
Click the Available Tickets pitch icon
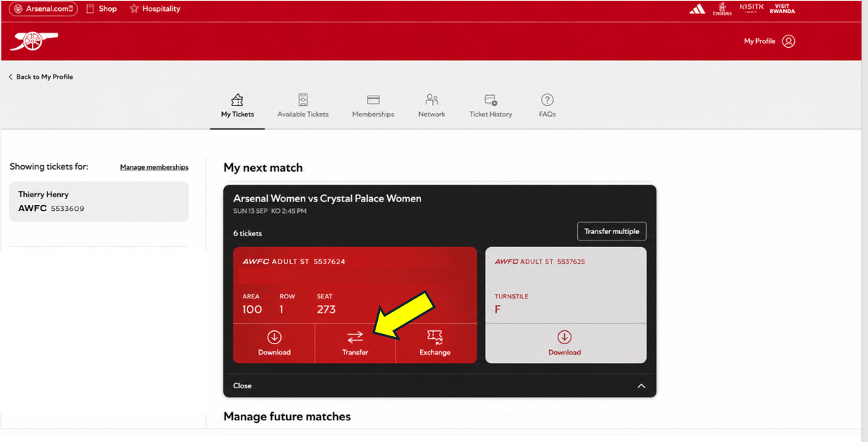click(303, 99)
